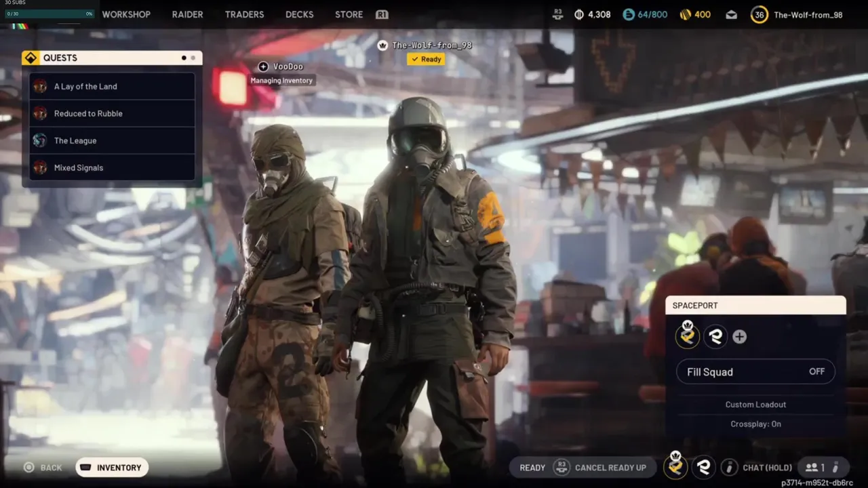Open quest The League
The width and height of the screenshot is (868, 488).
pos(112,140)
